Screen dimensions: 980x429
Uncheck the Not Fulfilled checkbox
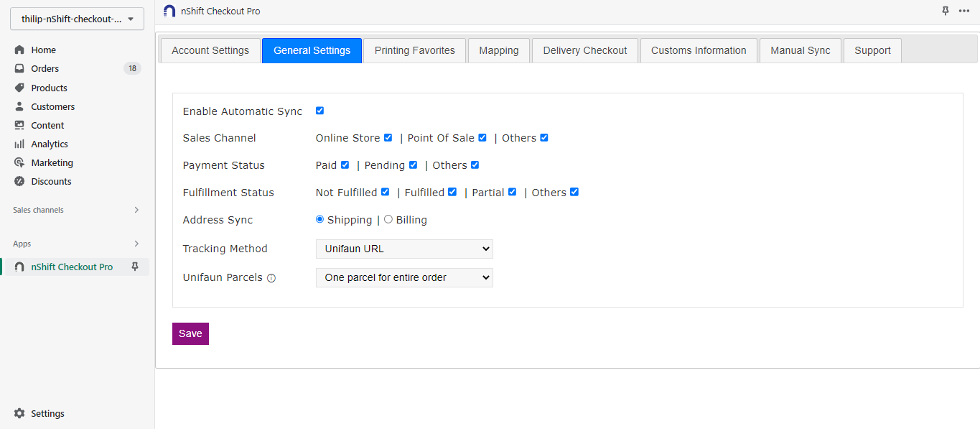386,192
